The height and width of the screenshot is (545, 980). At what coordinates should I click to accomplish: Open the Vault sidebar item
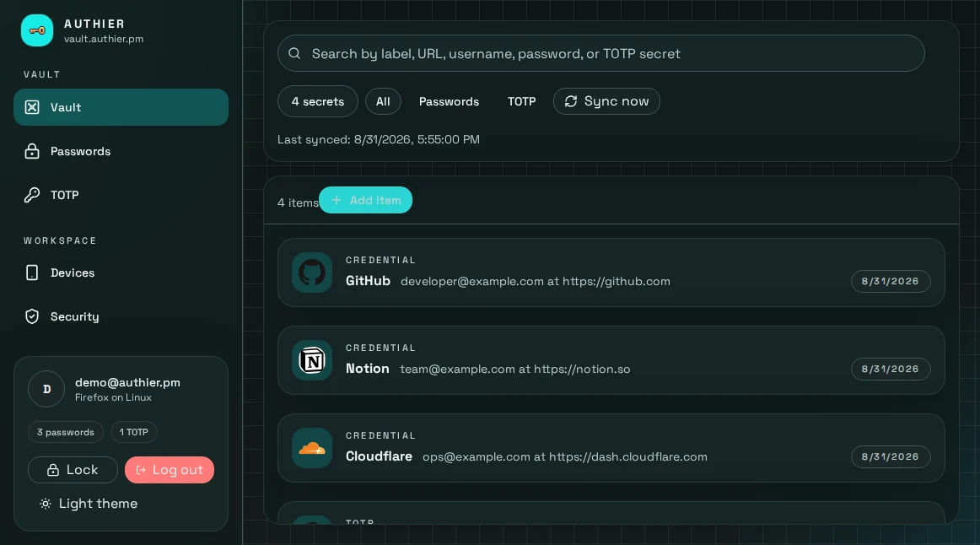tap(121, 107)
